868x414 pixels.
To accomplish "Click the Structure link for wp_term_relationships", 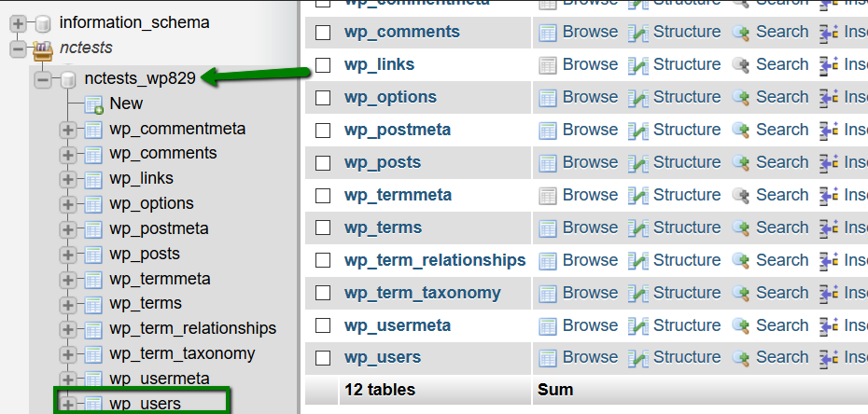I will 687,260.
